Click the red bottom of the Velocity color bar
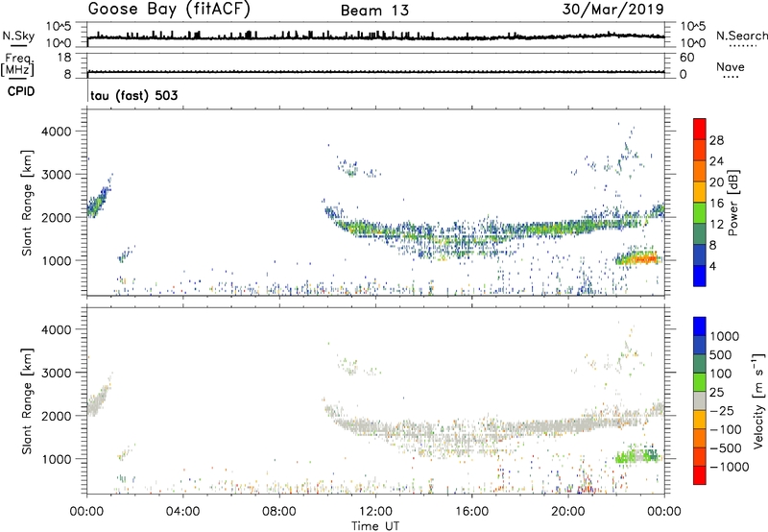This screenshot has height=532, width=768. [x=700, y=475]
